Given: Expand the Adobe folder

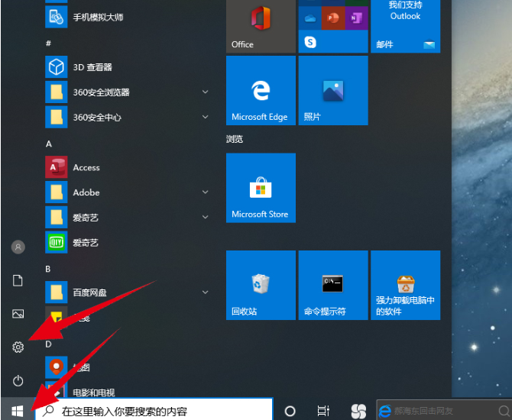Looking at the screenshot, I should tap(205, 192).
